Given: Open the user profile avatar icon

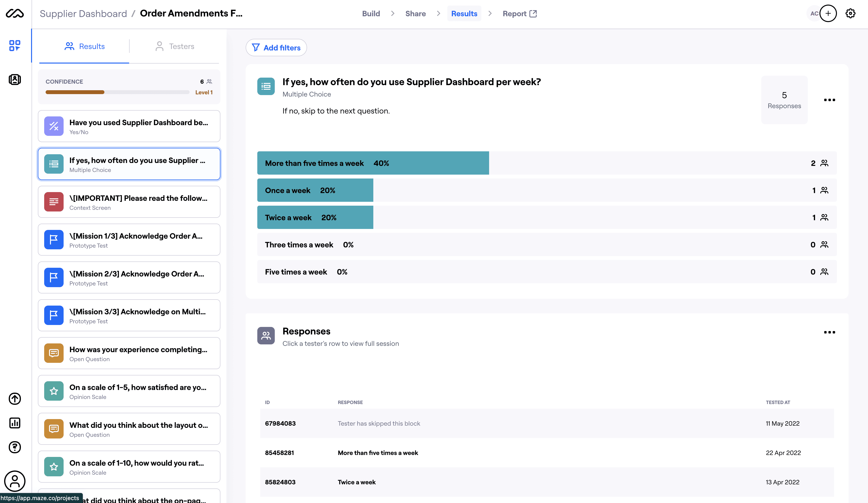Looking at the screenshot, I should (x=15, y=481).
